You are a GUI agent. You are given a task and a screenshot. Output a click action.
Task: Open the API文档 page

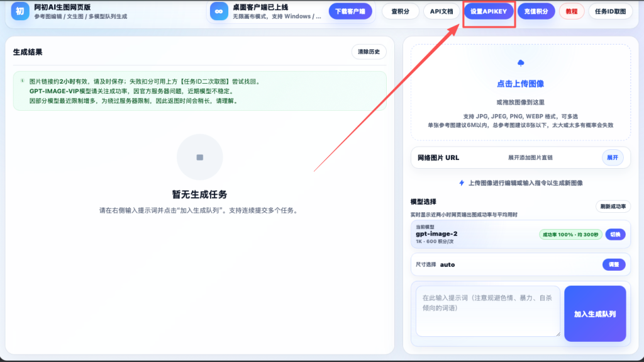tap(441, 11)
